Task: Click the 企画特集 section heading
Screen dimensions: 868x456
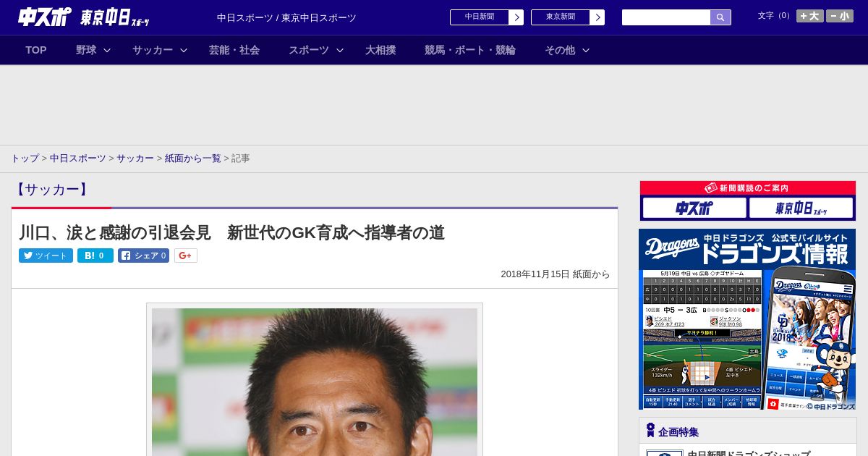Action: 678,432
